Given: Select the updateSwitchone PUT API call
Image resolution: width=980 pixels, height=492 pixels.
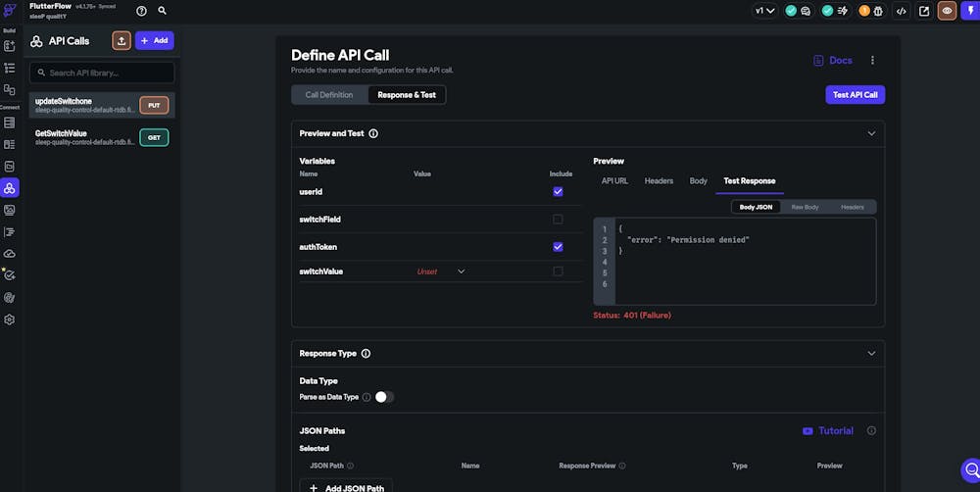Looking at the screenshot, I should (x=102, y=105).
